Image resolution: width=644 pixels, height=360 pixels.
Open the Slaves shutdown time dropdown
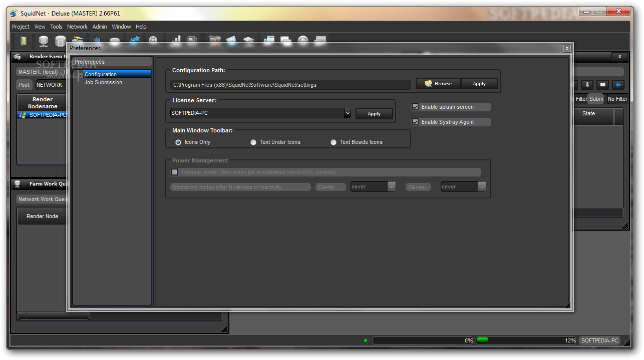482,187
